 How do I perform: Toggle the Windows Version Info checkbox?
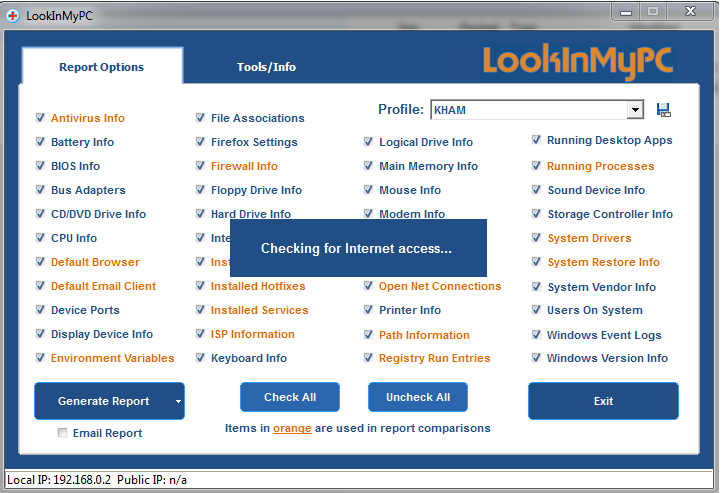(536, 357)
